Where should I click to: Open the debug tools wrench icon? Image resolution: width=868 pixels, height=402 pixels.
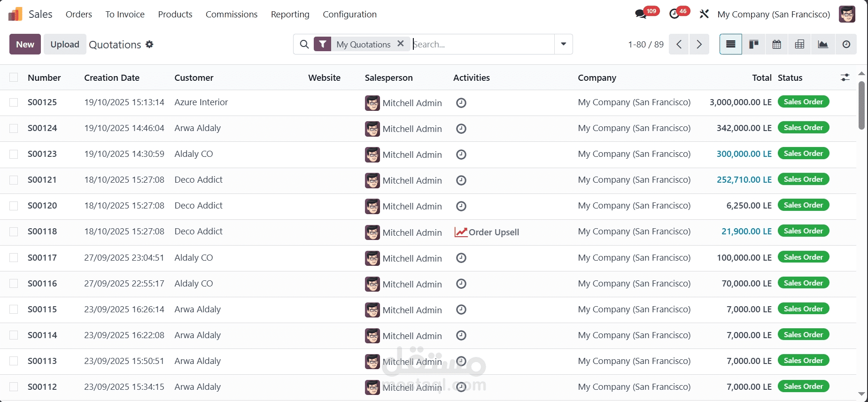pyautogui.click(x=704, y=14)
